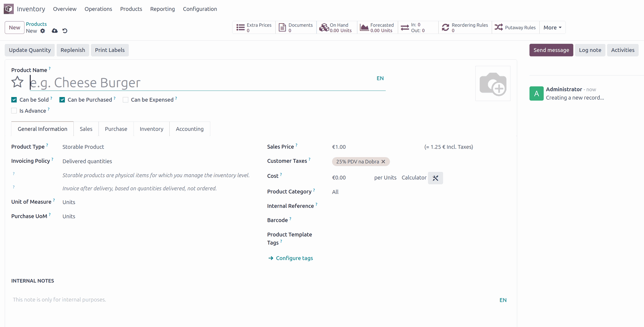This screenshot has height=327, width=644.
Task: Follow the Configure tags link
Action: [294, 258]
